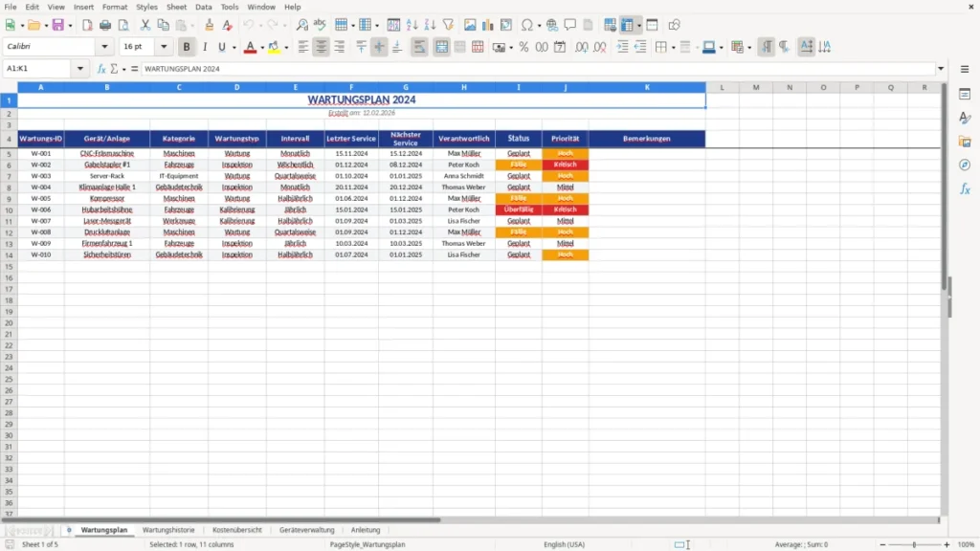Select row 10 header
The image size is (980, 551).
click(9, 209)
